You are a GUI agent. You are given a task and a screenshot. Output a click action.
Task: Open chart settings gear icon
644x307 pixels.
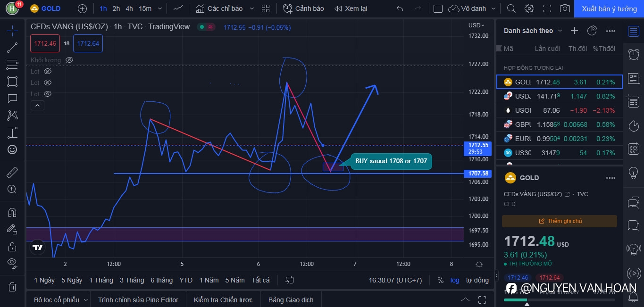529,8
